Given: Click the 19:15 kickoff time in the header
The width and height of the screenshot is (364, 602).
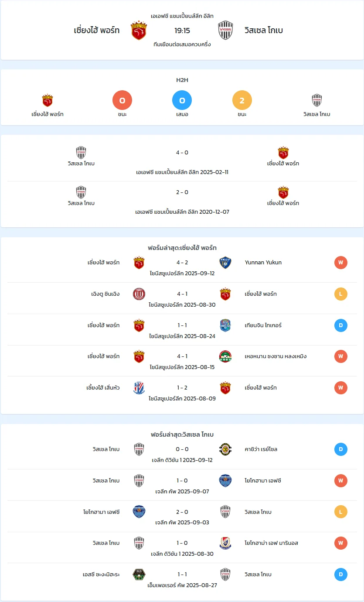Looking at the screenshot, I should tap(182, 31).
